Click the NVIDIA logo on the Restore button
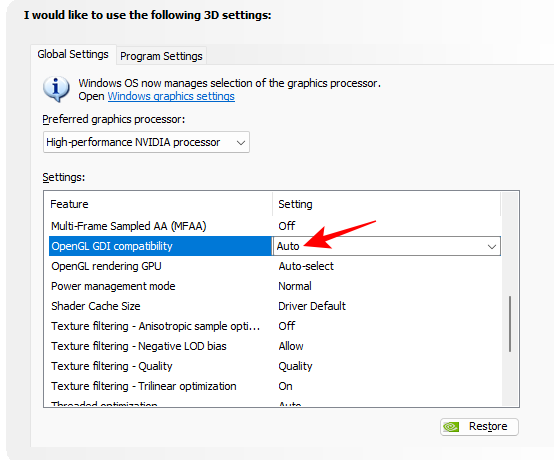The image size is (554, 460). coord(451,427)
